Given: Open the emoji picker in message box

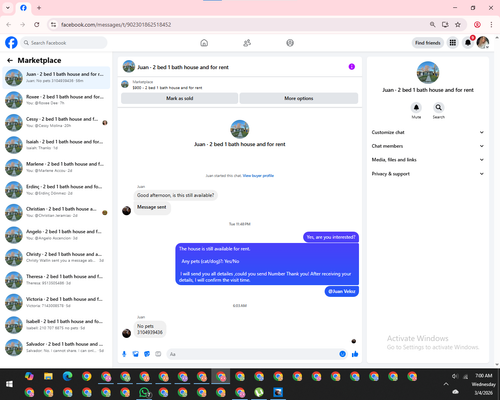Looking at the screenshot, I should click(342, 354).
